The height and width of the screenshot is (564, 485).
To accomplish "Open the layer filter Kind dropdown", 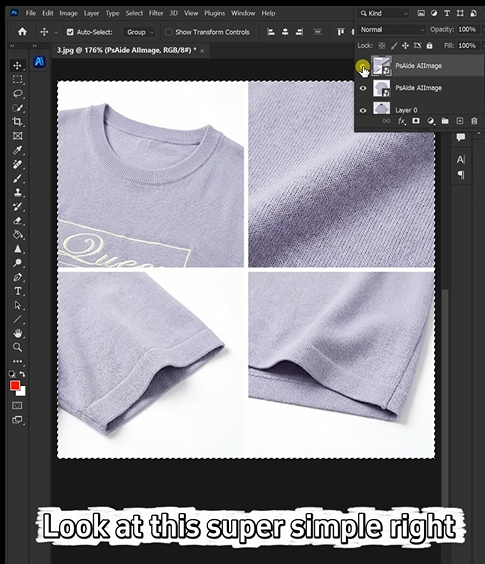I will (x=384, y=13).
